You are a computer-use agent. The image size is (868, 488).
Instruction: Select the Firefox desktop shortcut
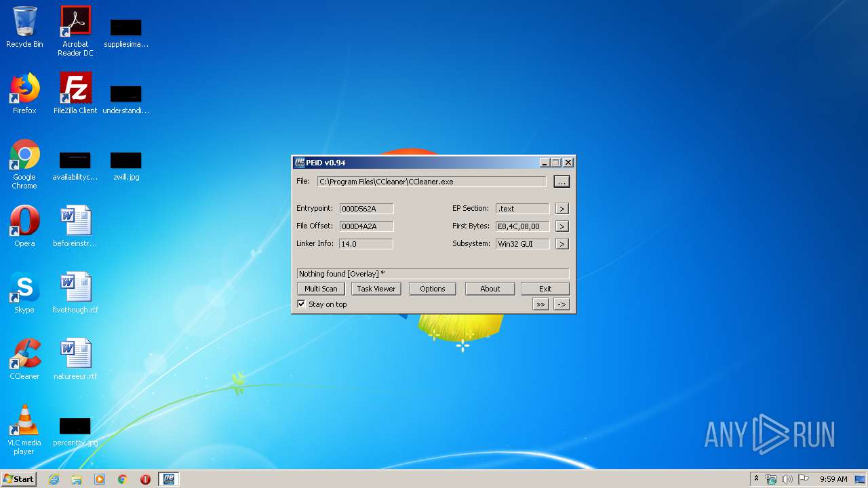24,94
